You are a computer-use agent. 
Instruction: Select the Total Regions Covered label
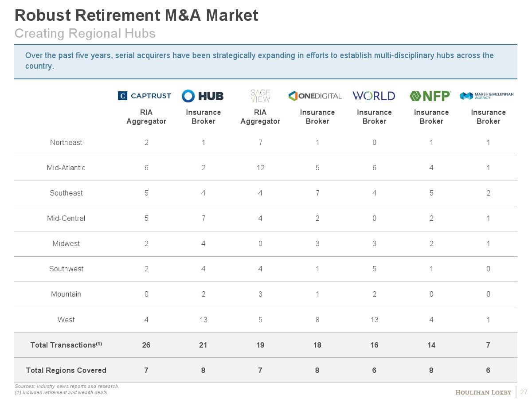point(66,370)
